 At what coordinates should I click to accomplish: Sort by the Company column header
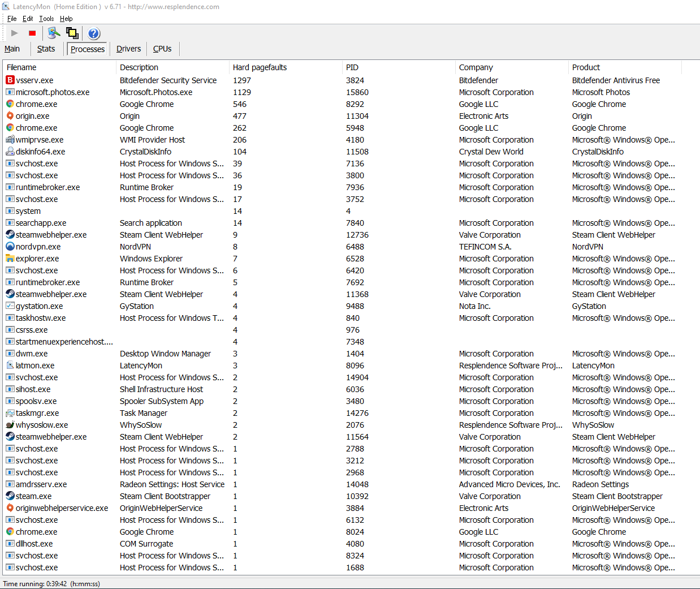tap(512, 67)
